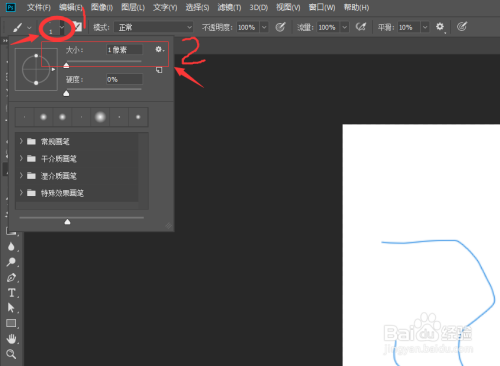Viewport: 500px width, 366px height.
Task: Click the 不透明度 opacity field showing 100%
Action: pyautogui.click(x=248, y=27)
